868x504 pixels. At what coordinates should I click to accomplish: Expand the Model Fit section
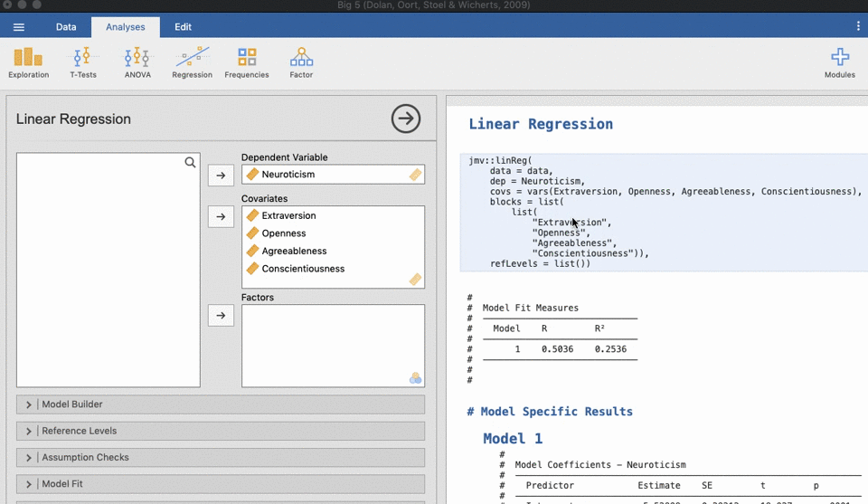coord(221,484)
